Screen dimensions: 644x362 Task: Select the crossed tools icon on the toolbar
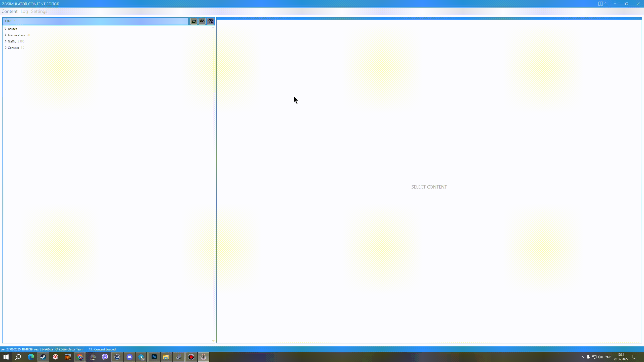(210, 21)
